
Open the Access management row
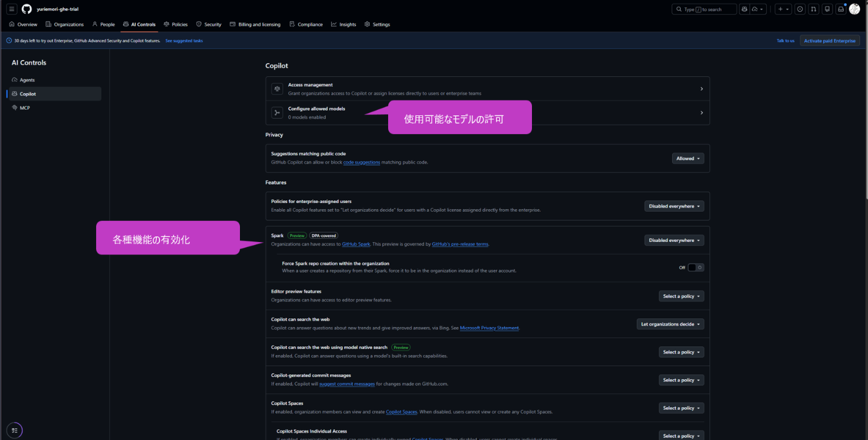pyautogui.click(x=487, y=89)
